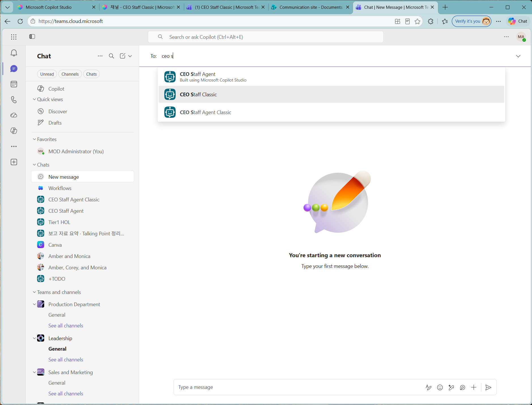Image resolution: width=532 pixels, height=405 pixels.
Task: Filter chat list by Chats pill
Action: (91, 74)
